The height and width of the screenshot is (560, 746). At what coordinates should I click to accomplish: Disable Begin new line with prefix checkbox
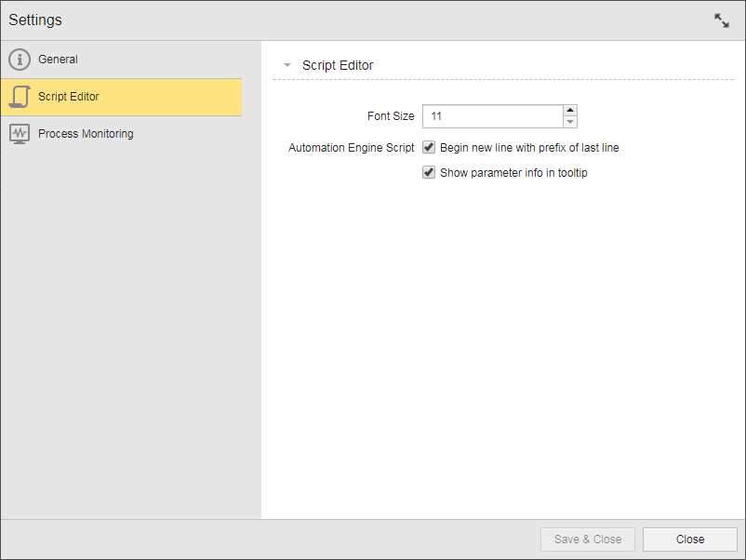click(x=429, y=147)
